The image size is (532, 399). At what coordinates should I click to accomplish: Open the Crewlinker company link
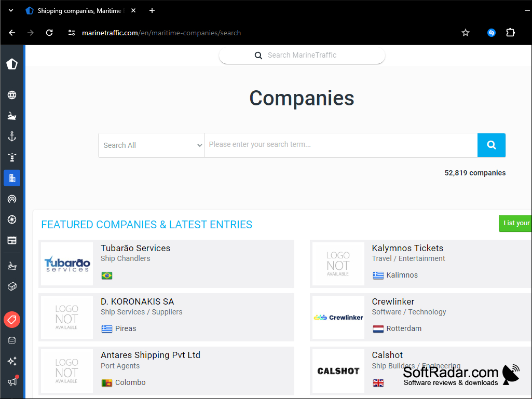(x=393, y=301)
